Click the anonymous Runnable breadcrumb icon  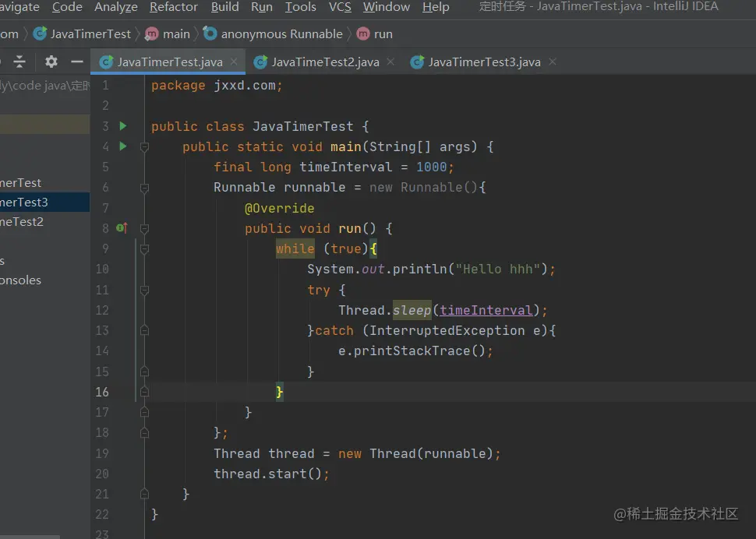[x=210, y=33]
